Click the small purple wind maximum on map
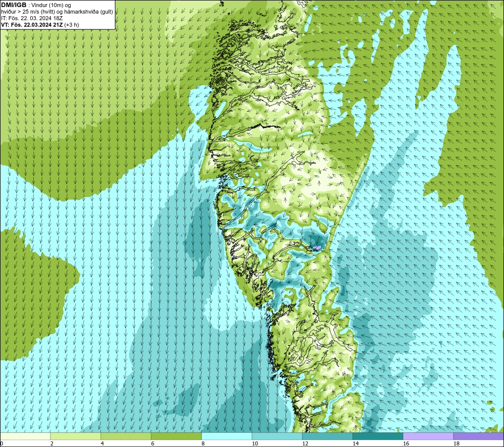The height and width of the screenshot is (447, 504). point(317,247)
